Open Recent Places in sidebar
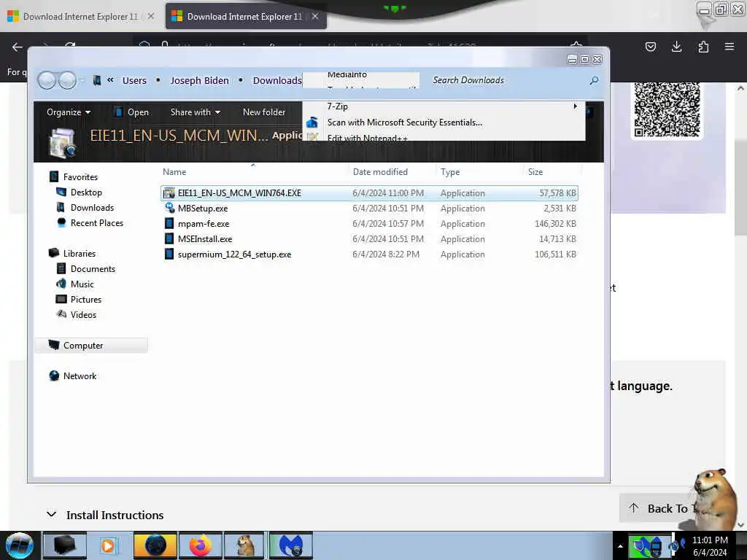The height and width of the screenshot is (560, 747). click(x=97, y=222)
